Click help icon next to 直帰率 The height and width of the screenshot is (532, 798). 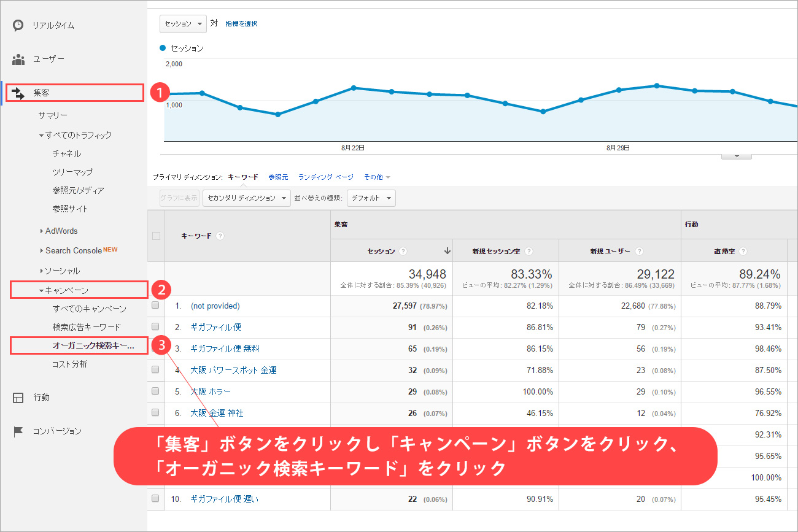pyautogui.click(x=743, y=252)
